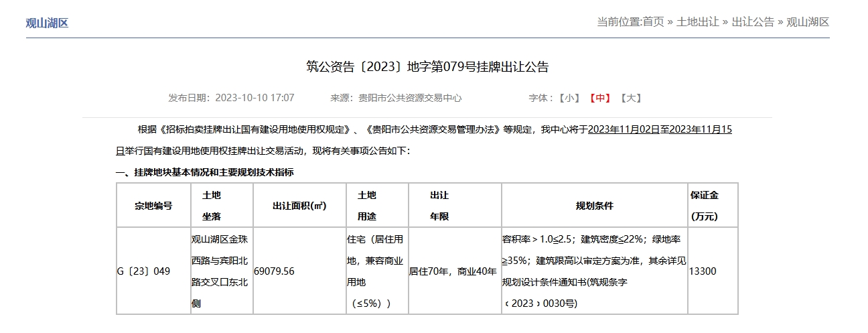
Task: Click the underlined date 2023年11月02日至2023年11月15
Action: [x=660, y=129]
